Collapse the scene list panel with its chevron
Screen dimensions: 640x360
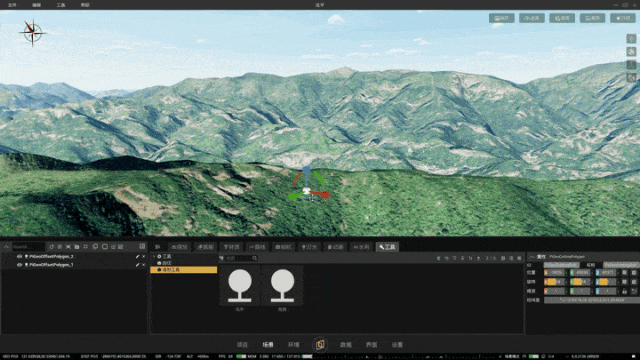pos(6,247)
